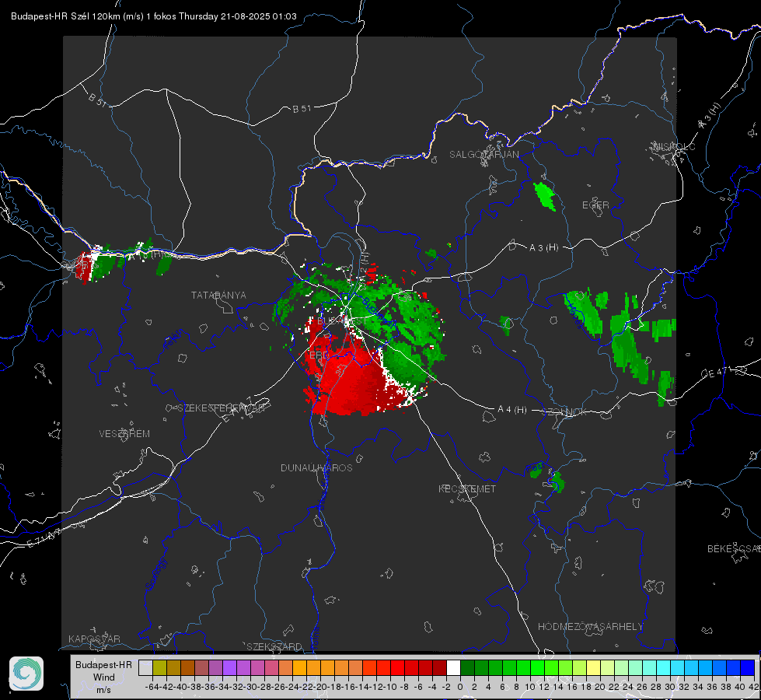Select the Somogy county label
Image resolution: width=761 pixels, height=700 pixels.
tap(155, 574)
